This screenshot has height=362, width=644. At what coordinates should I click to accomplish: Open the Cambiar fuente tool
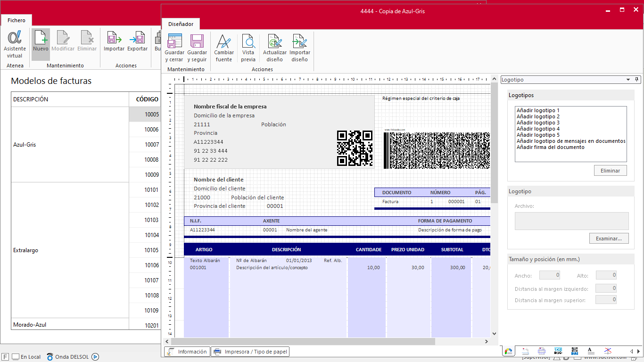tap(223, 42)
